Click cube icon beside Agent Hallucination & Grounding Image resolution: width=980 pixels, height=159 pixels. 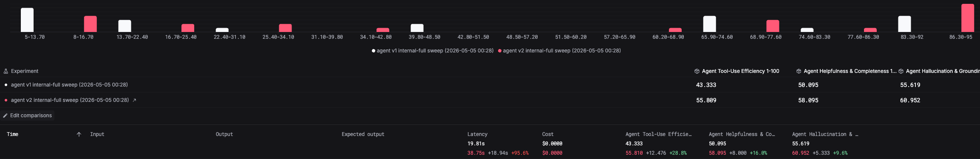coord(901,71)
